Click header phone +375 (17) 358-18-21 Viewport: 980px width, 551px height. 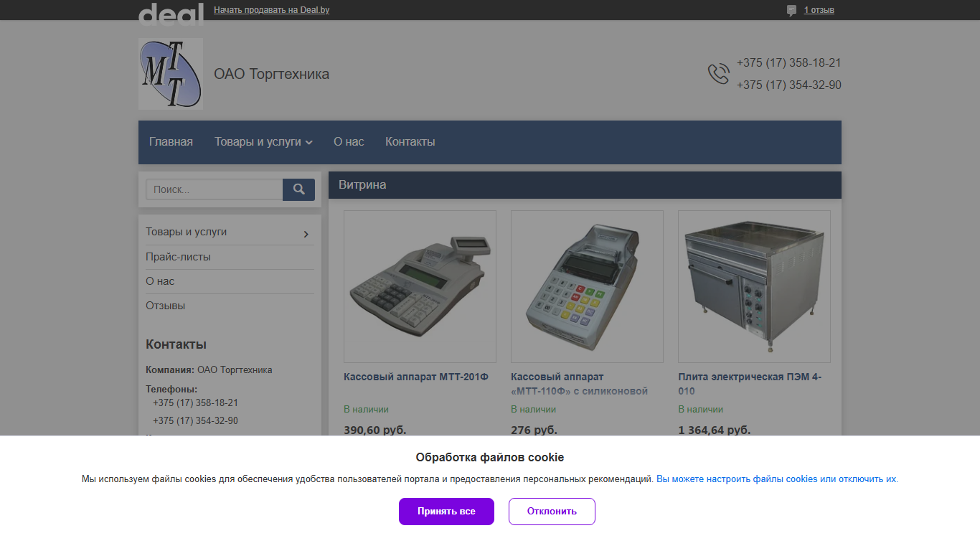tap(789, 63)
